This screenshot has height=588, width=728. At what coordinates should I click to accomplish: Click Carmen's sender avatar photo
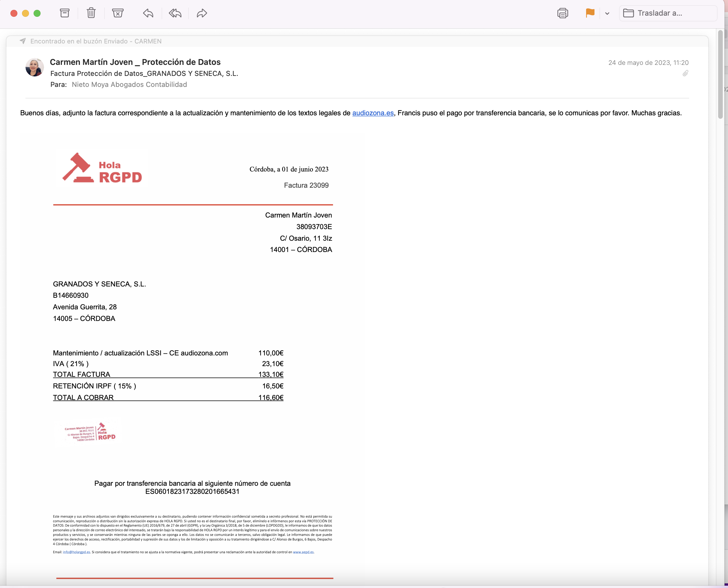pyautogui.click(x=34, y=67)
